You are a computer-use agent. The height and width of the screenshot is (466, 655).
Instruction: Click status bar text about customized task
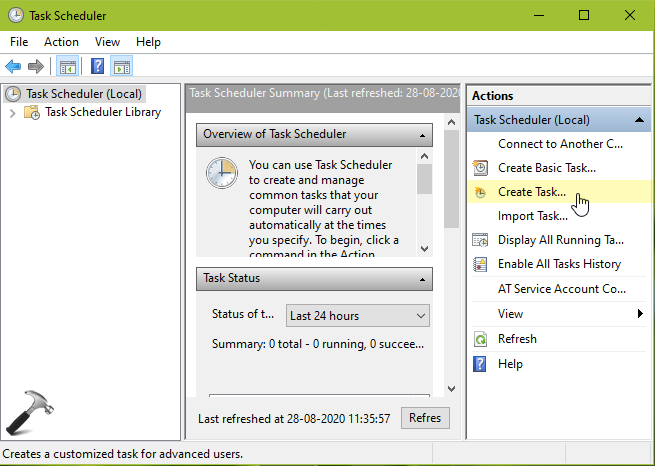pos(123,454)
